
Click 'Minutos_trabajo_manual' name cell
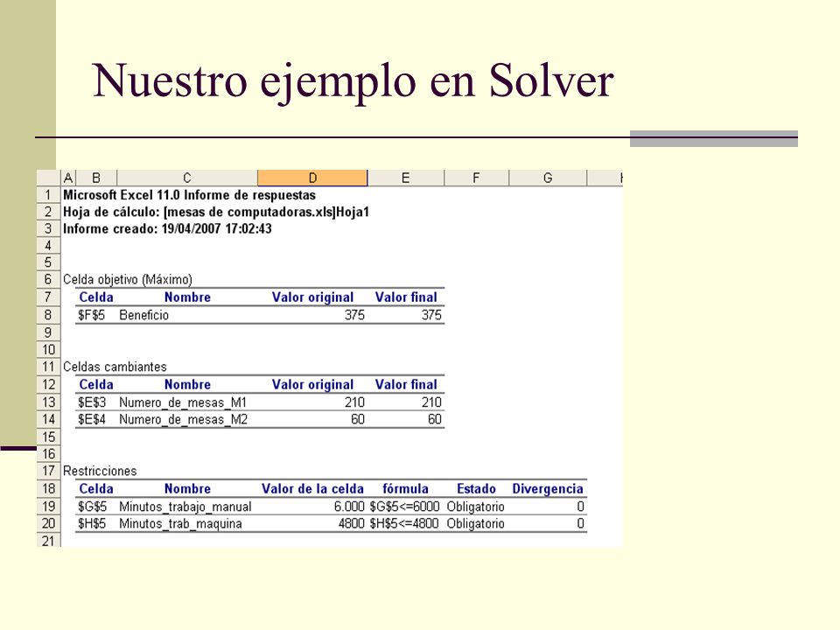tap(185, 507)
